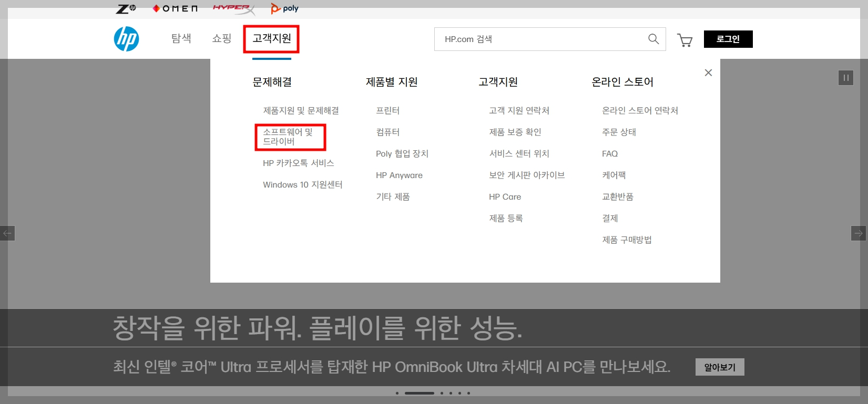Open the Z by HP brand logo

(126, 8)
